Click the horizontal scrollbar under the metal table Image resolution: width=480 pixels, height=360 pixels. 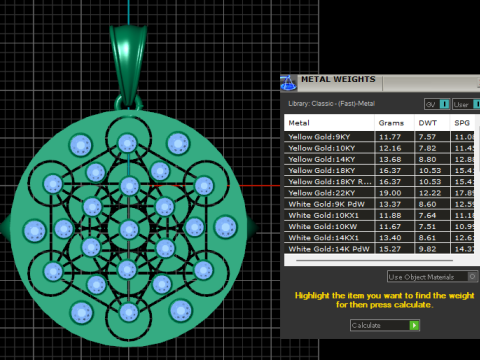[374, 260]
